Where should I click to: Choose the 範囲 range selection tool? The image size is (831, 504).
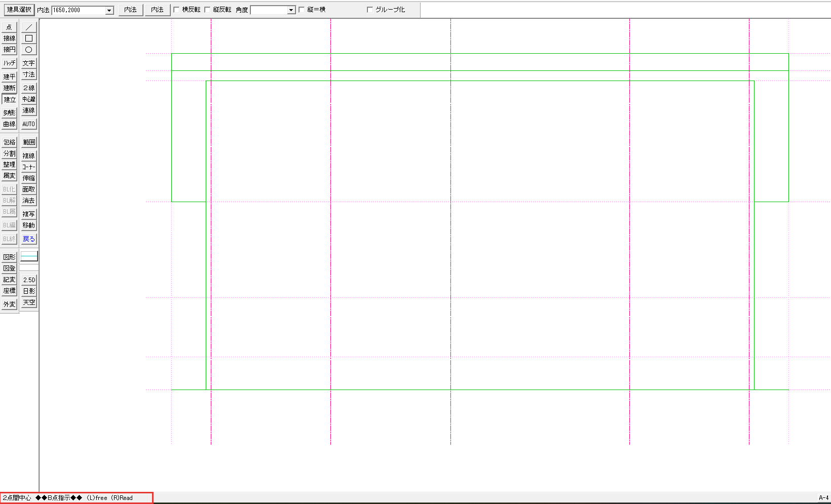[x=29, y=142]
